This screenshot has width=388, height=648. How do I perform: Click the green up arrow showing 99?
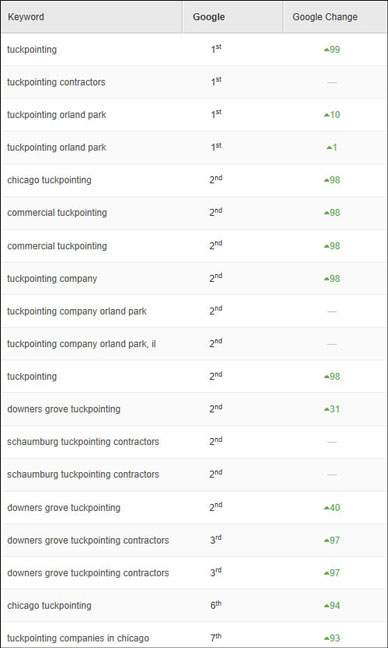(x=332, y=50)
